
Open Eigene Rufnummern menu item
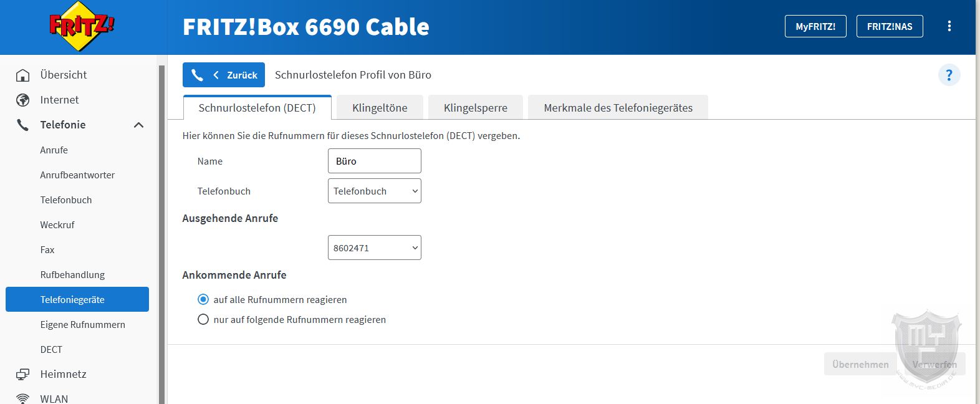[82, 324]
